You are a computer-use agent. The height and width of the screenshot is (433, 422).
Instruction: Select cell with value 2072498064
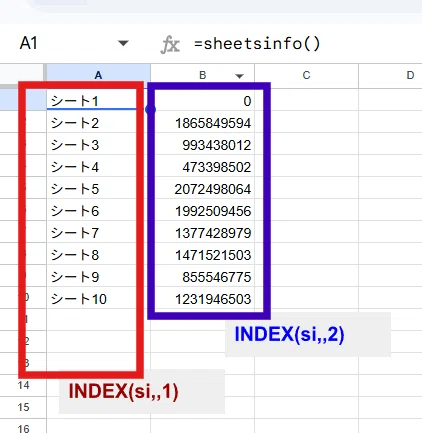(203, 188)
